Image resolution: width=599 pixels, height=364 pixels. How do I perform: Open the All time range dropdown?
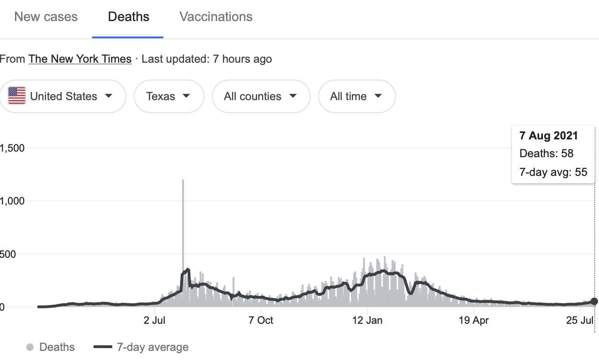click(356, 96)
